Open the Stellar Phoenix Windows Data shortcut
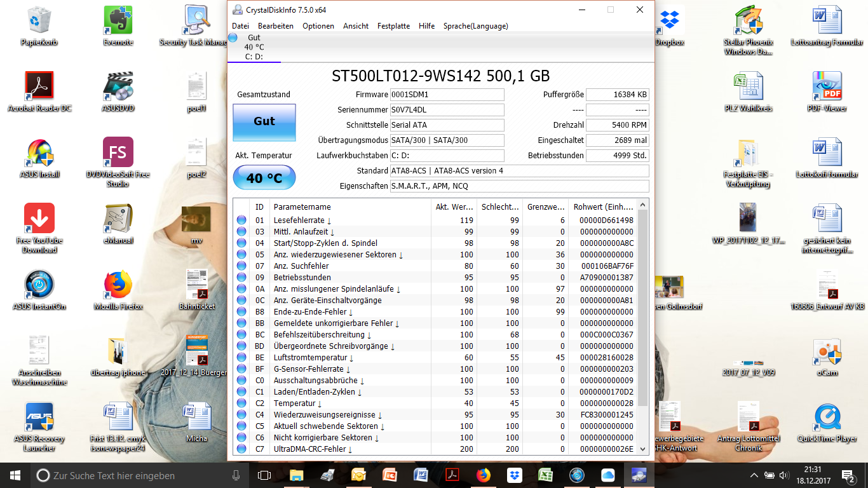Screen dimensions: 868x488 click(x=749, y=29)
